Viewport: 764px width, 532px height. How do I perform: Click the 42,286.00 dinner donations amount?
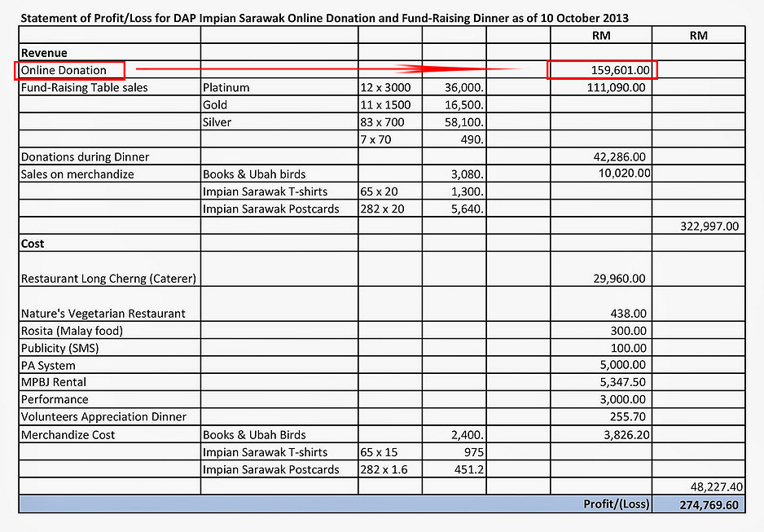tap(619, 157)
